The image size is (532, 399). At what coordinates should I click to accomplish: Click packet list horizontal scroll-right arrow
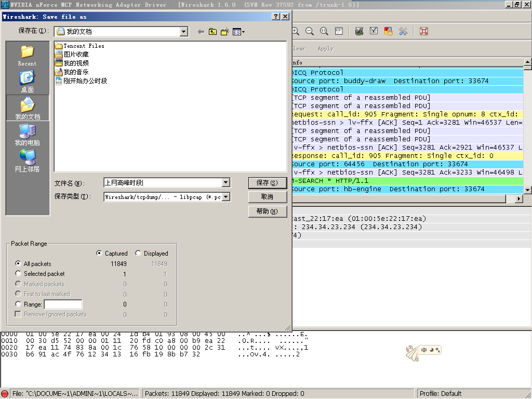point(519,199)
